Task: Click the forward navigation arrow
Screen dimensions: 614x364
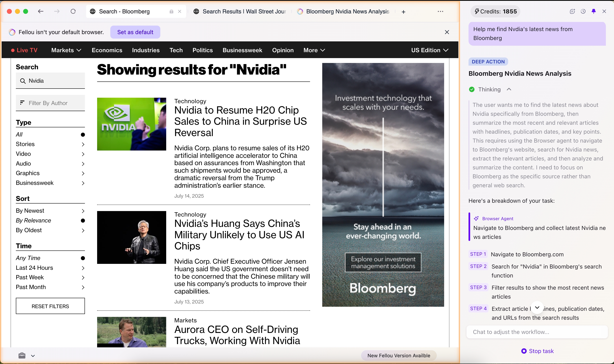Action: click(57, 11)
